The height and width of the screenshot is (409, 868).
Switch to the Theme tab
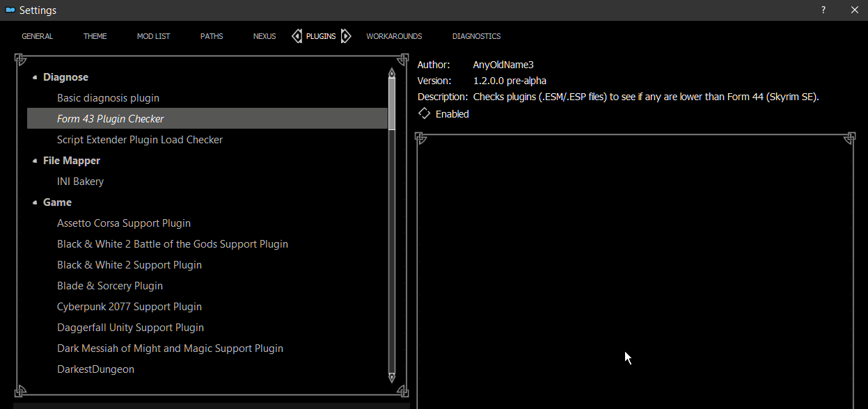coord(95,36)
